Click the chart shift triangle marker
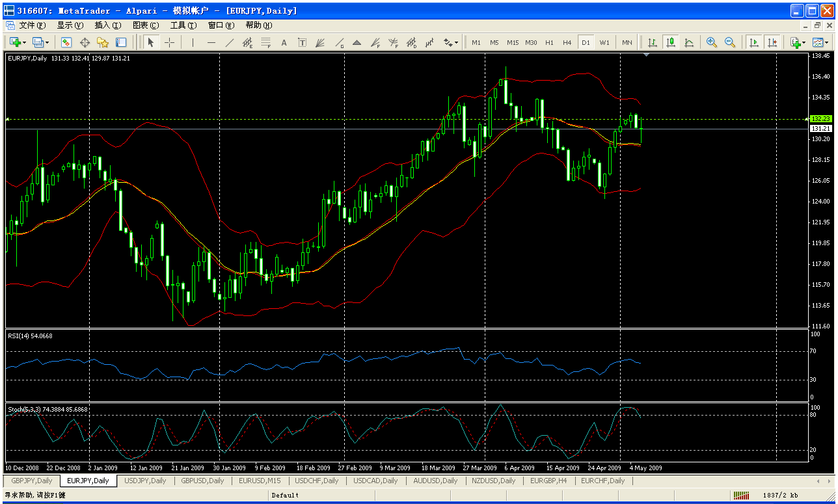 click(646, 56)
